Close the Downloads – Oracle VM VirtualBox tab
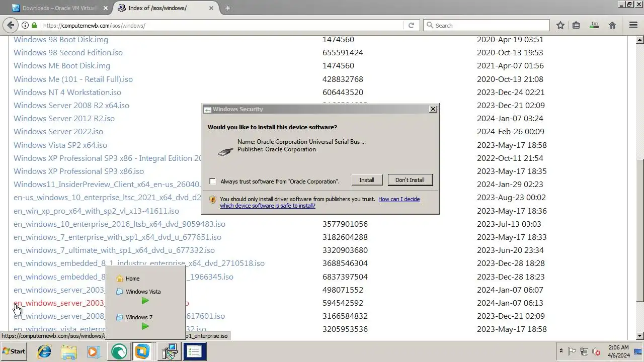644x362 pixels. coord(106,8)
